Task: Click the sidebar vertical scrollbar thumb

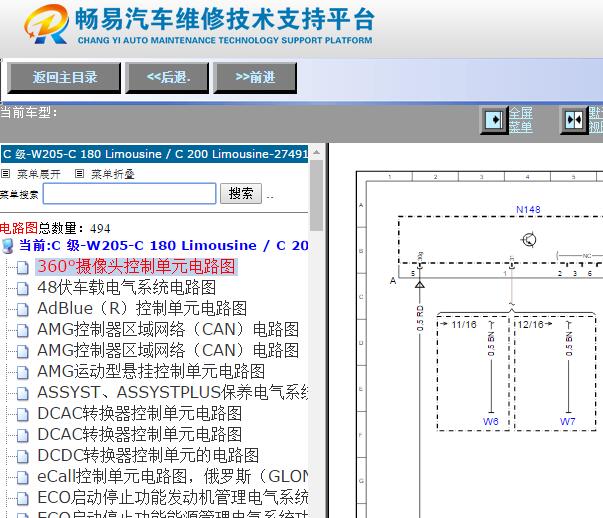Action: 316,195
